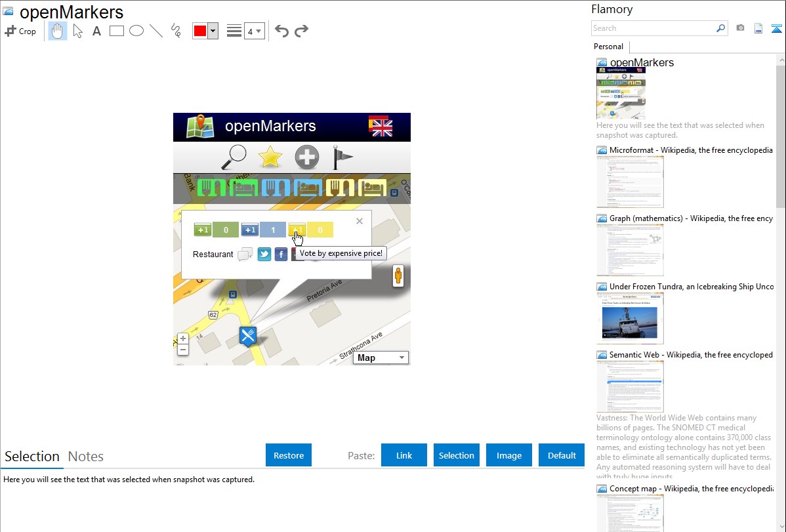
Task: Click the yellow +1 expensive vote button
Action: 297,230
